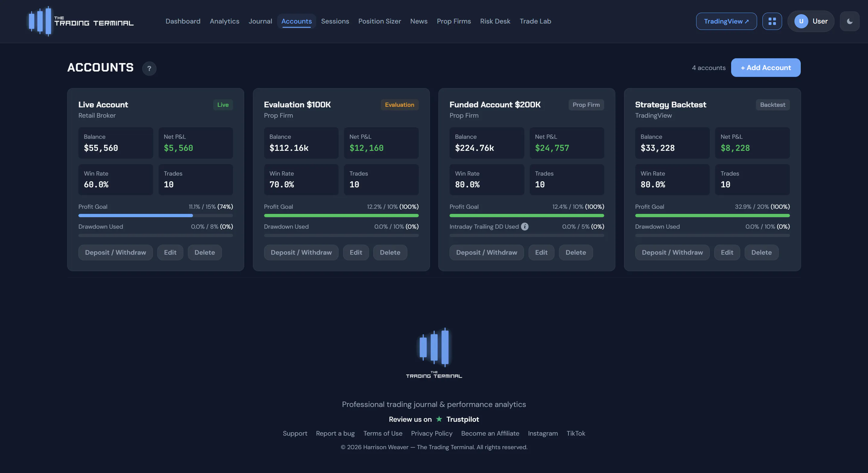868x473 pixels.
Task: Click the + Add Account button
Action: [765, 68]
